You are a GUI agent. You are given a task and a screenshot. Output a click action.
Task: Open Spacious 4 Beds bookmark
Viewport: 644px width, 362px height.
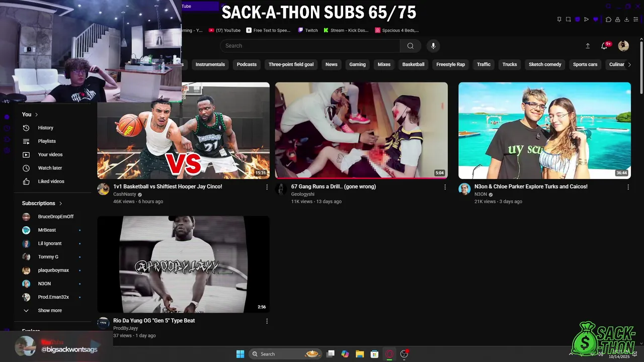pyautogui.click(x=397, y=30)
